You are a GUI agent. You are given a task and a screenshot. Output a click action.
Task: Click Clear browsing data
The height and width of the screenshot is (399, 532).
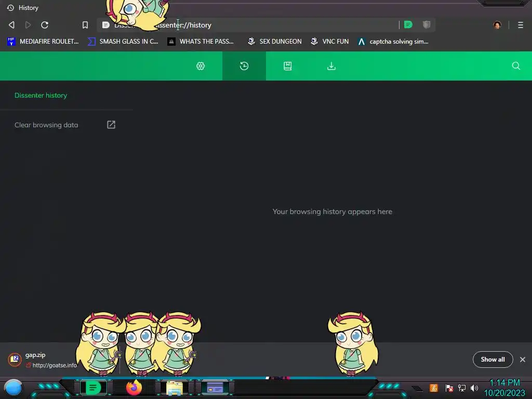pyautogui.click(x=46, y=125)
